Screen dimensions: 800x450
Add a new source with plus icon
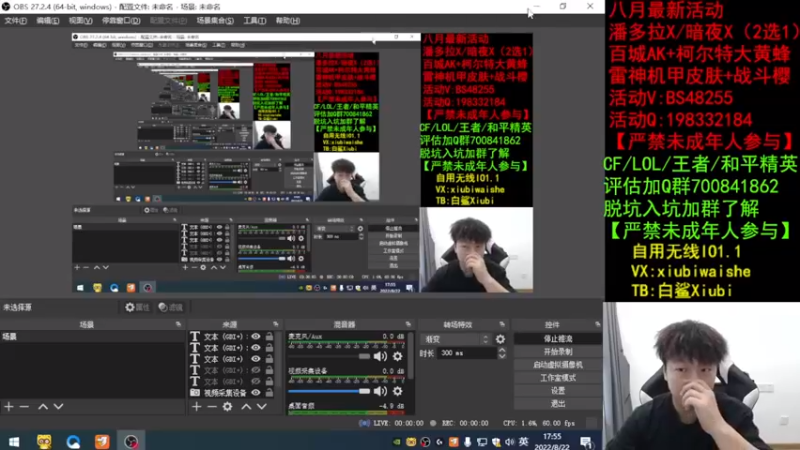click(196, 407)
